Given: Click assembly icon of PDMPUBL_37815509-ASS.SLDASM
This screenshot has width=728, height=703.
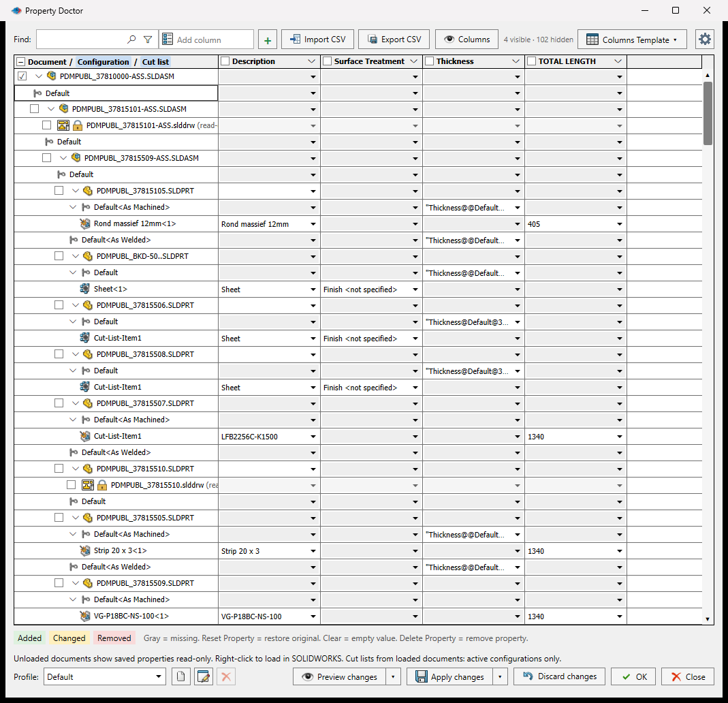Looking at the screenshot, I should (x=76, y=157).
